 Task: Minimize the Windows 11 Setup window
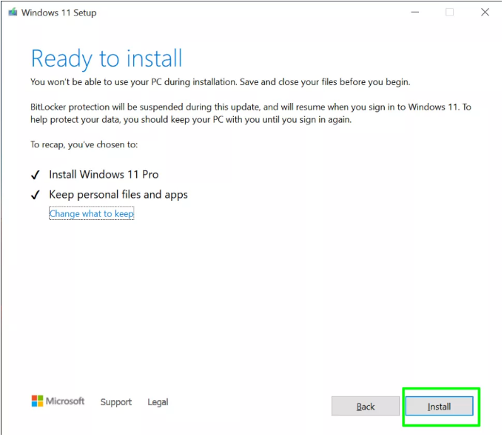coord(416,13)
